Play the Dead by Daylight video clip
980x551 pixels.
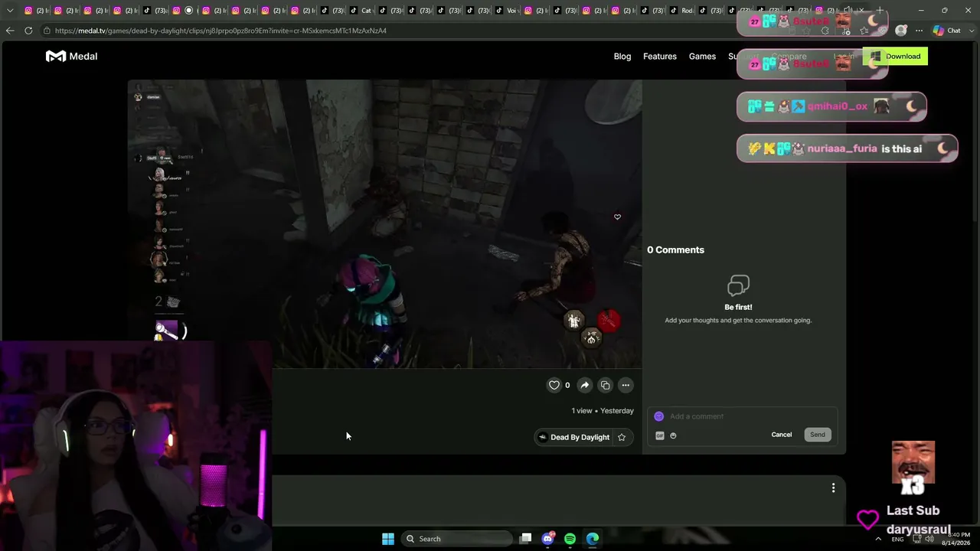tap(384, 223)
